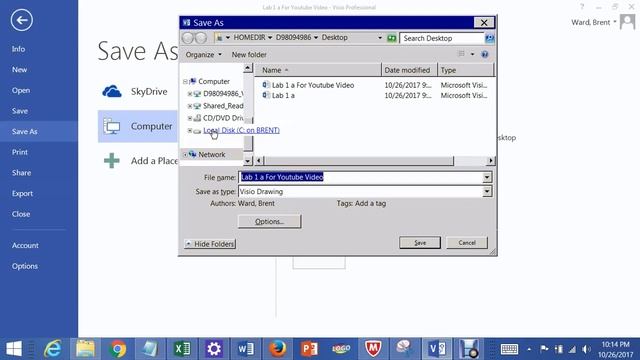Open Excel from the taskbar
Viewport: 640px width, 360px height.
(182, 349)
